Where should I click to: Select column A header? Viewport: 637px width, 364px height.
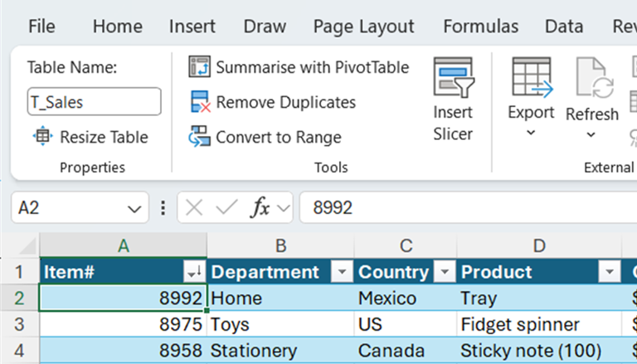124,245
